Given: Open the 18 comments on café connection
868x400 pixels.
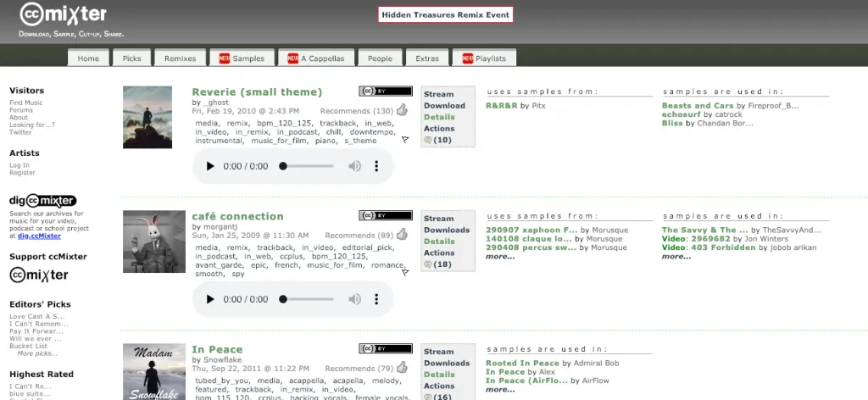Looking at the screenshot, I should tap(438, 264).
